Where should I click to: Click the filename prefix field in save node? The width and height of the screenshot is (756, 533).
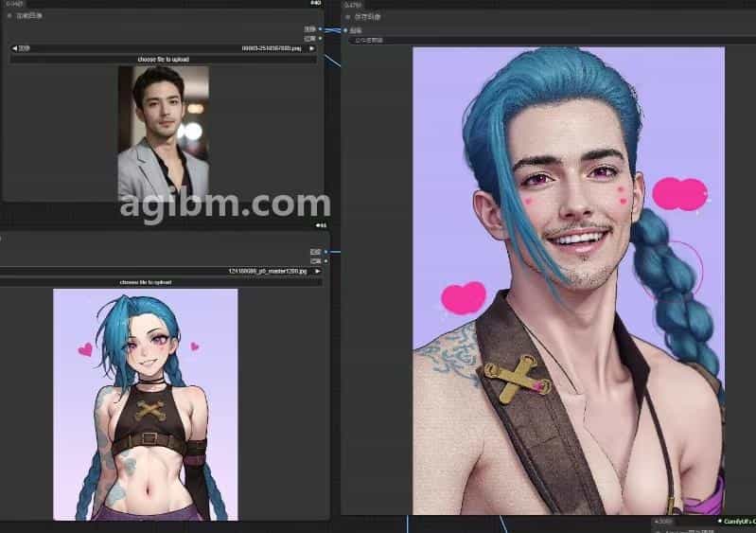[530, 41]
